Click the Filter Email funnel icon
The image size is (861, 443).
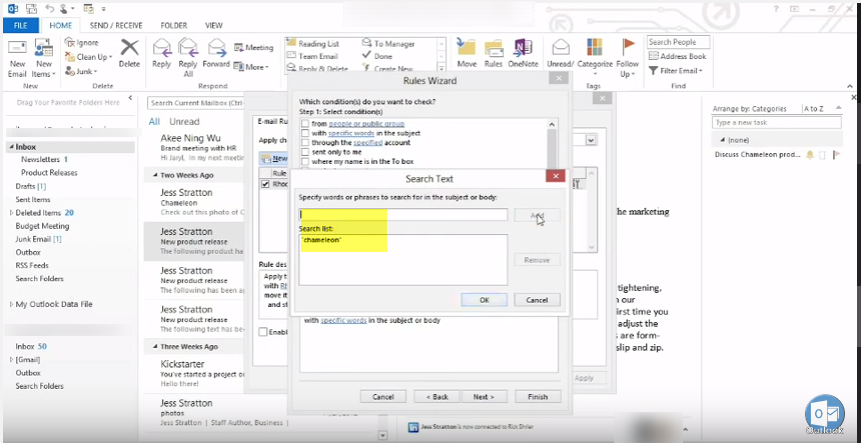(653, 71)
